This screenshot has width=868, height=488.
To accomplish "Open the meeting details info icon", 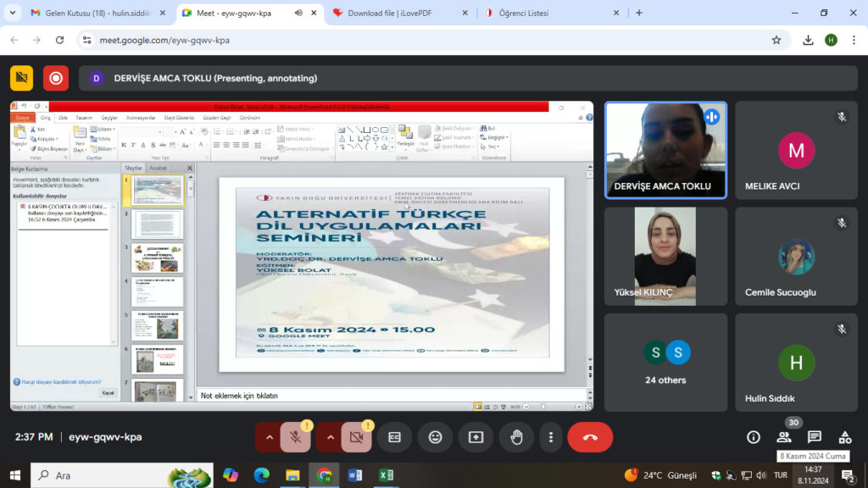I will click(753, 437).
